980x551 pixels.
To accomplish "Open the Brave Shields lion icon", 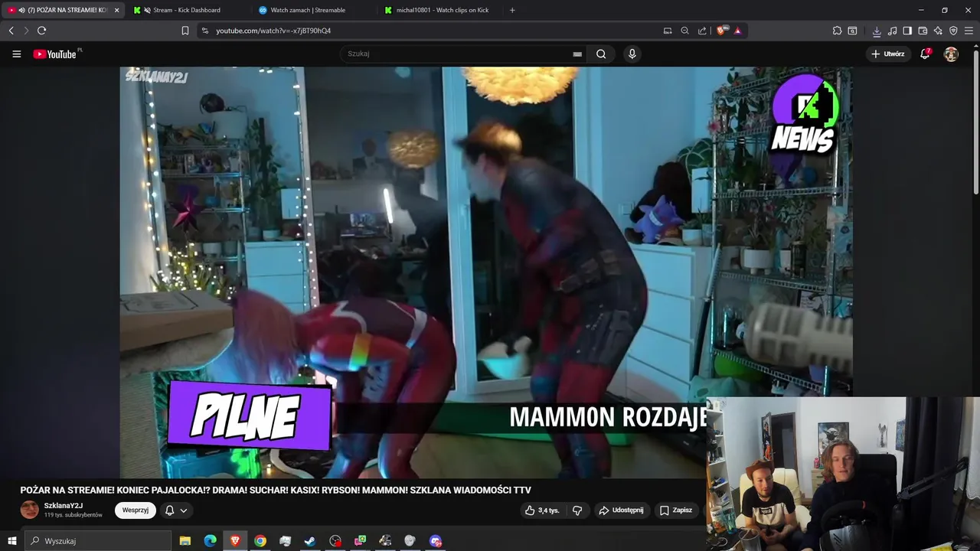I will [x=722, y=31].
